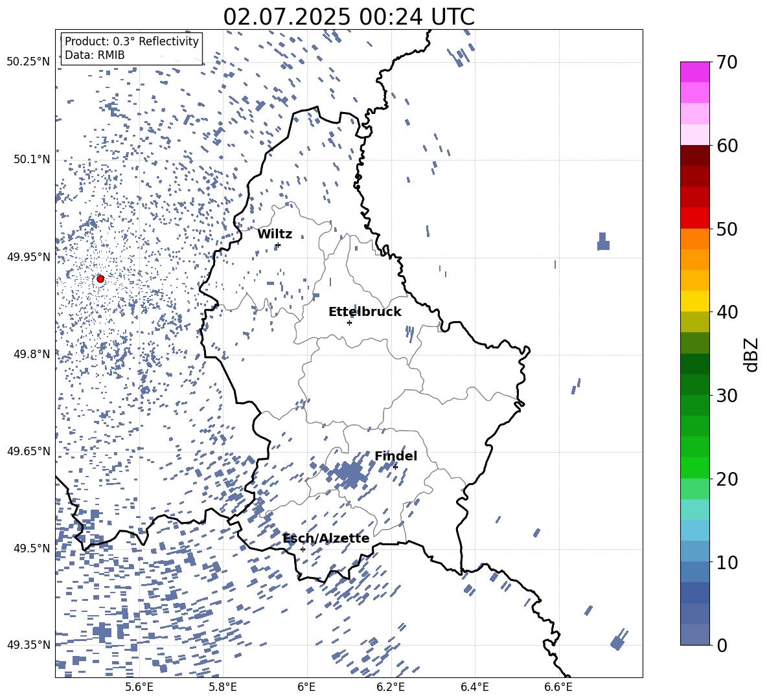This screenshot has height=700, width=767.
Task: Click the Esch/Alzette station cross marker
Action: tap(303, 549)
